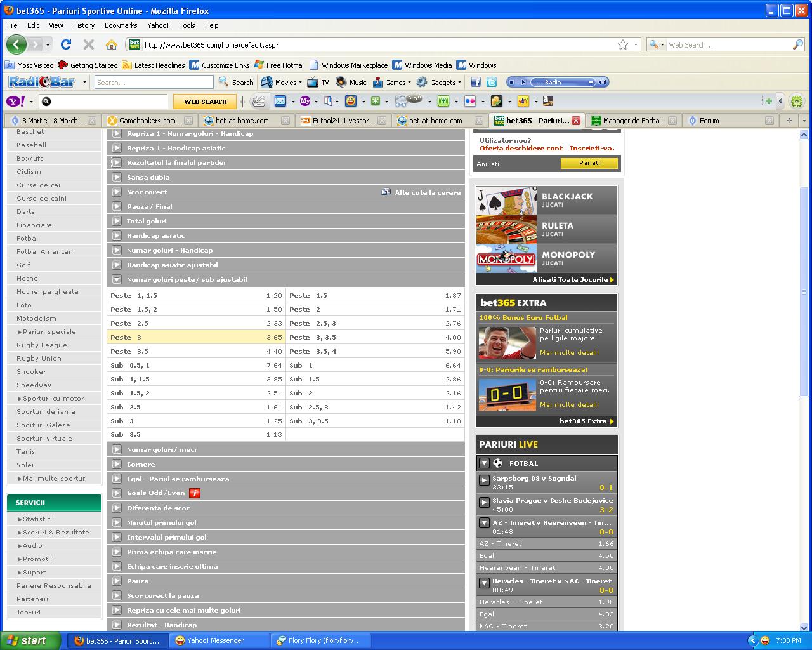The width and height of the screenshot is (812, 650).
Task: Expand Sarpsborg 08 v Sogndal live match
Action: (484, 481)
